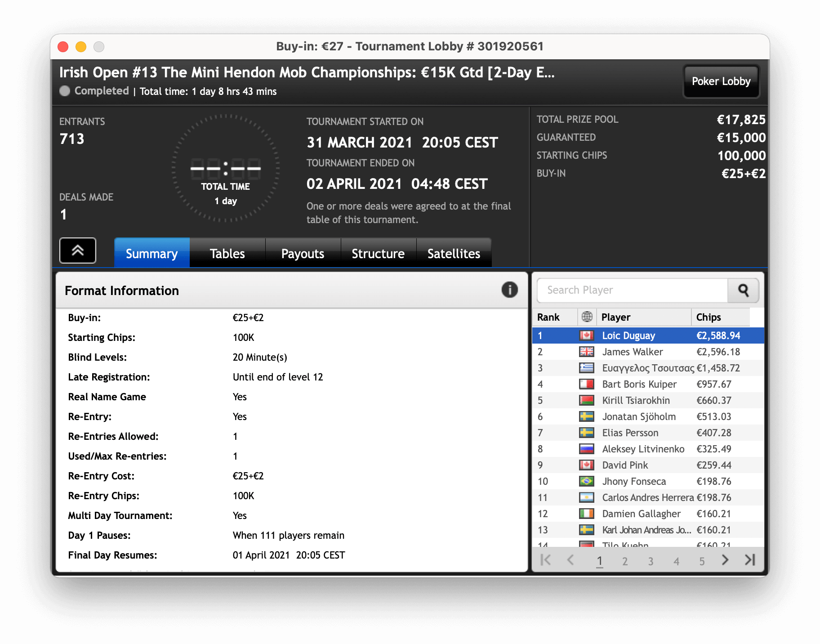
Task: Go to page 4 of players
Action: pos(676,561)
